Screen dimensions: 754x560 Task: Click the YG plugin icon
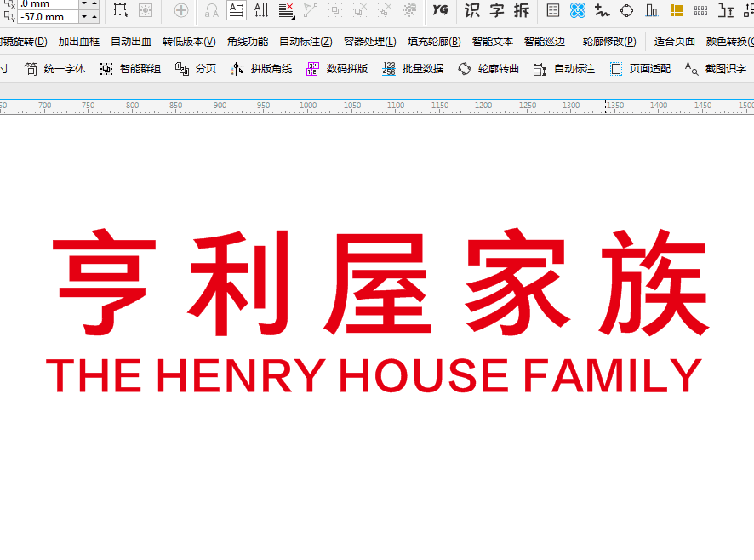click(x=440, y=10)
